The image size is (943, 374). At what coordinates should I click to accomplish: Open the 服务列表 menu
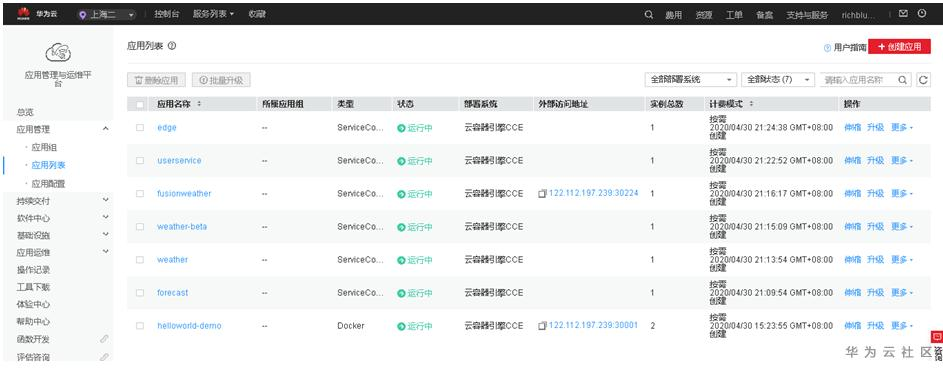click(x=213, y=14)
